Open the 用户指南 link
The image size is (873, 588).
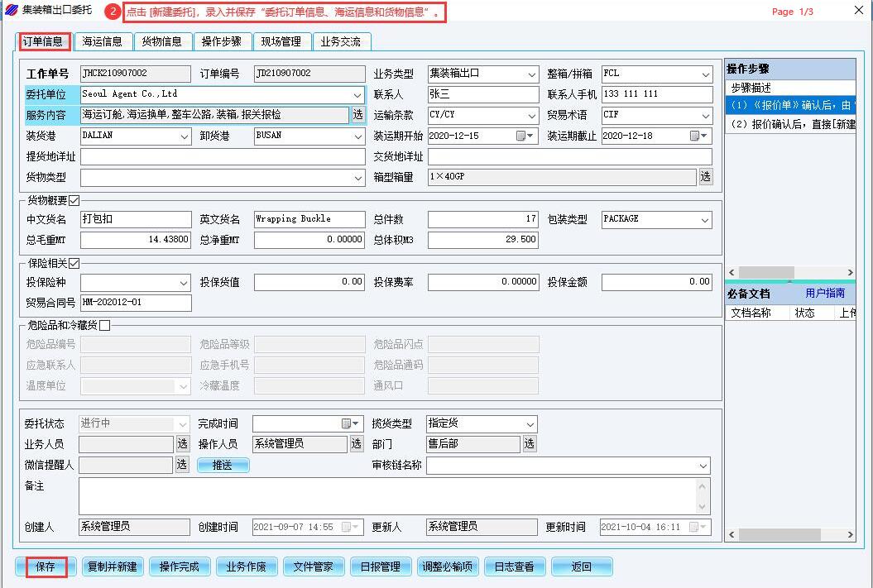[x=825, y=293]
